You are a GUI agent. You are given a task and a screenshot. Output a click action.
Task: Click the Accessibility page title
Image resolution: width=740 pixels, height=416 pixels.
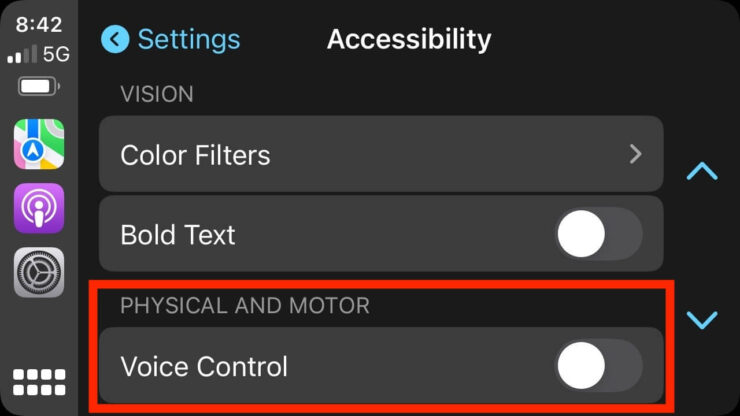(409, 39)
